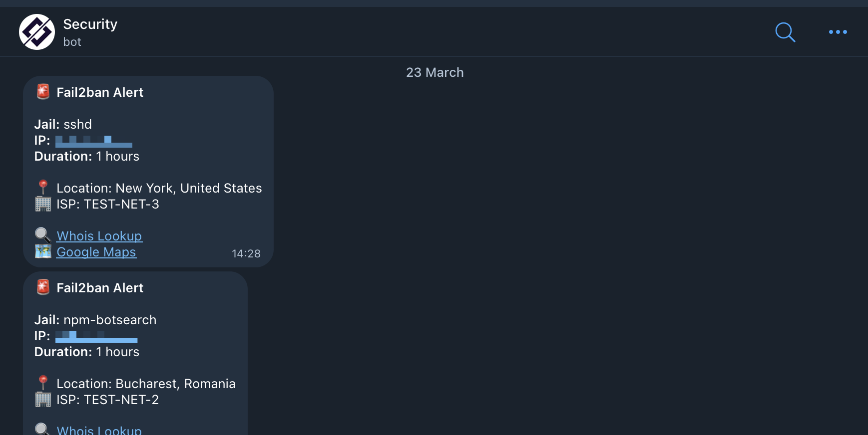Open the search in the Security bot chat

pos(785,32)
